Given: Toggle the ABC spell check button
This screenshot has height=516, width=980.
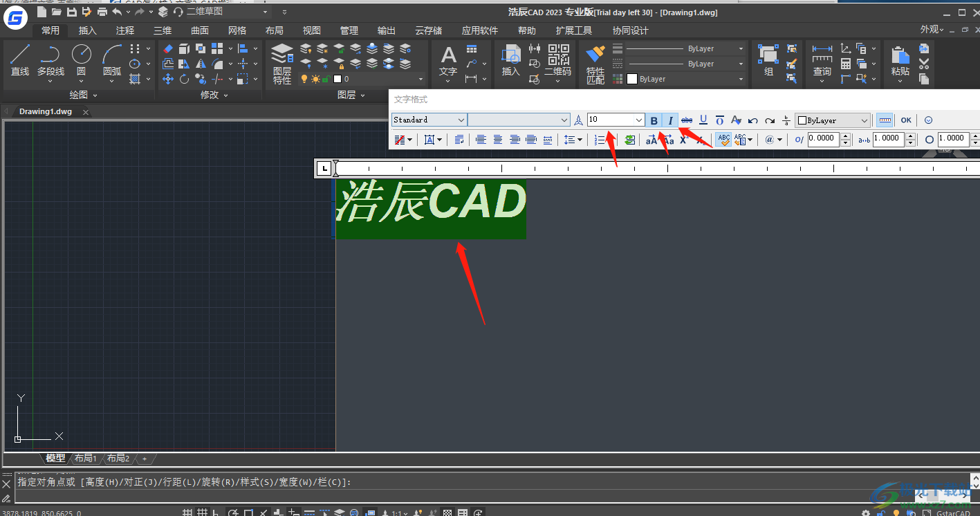Looking at the screenshot, I should (x=723, y=140).
